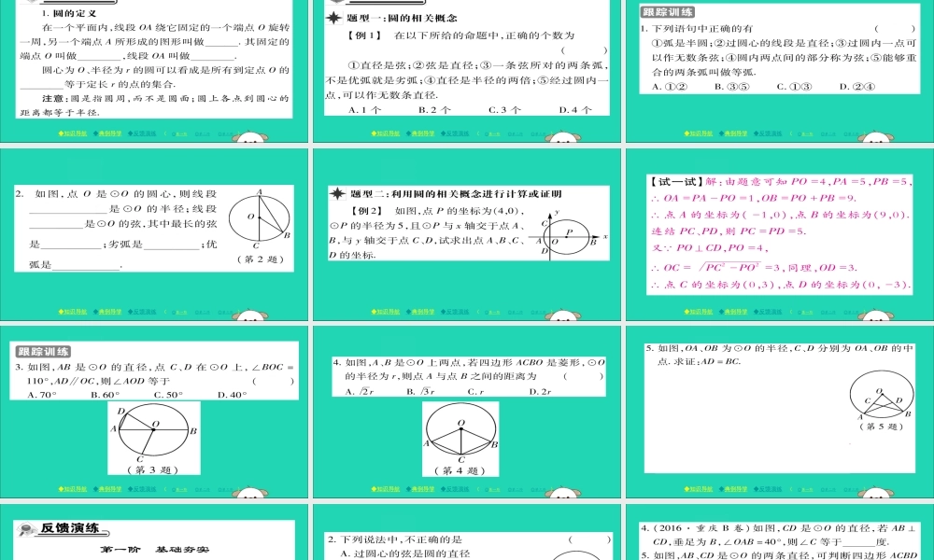Select answer 'C. 3 个' in 例1
The height and width of the screenshot is (560, 934).
tap(505, 109)
